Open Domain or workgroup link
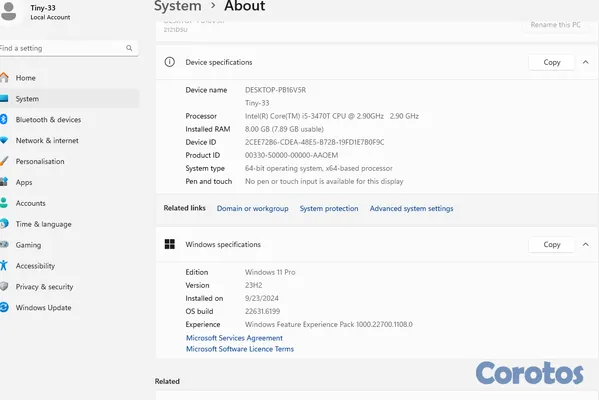This screenshot has width=599, height=400. pyautogui.click(x=253, y=209)
